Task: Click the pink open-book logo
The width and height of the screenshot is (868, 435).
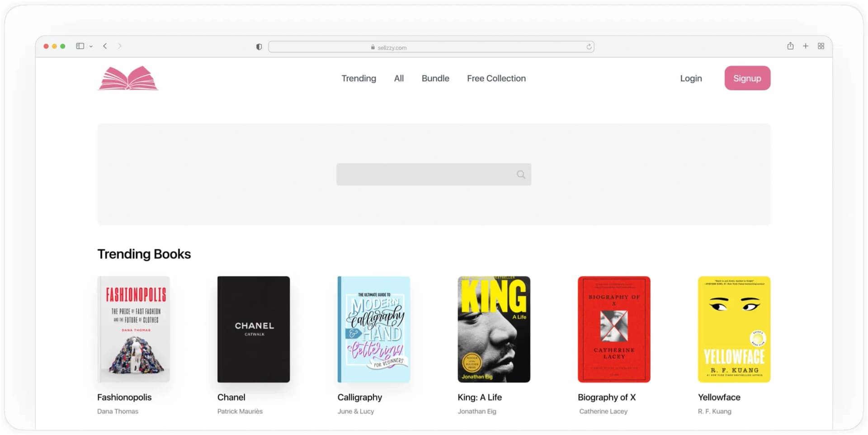Action: (128, 78)
